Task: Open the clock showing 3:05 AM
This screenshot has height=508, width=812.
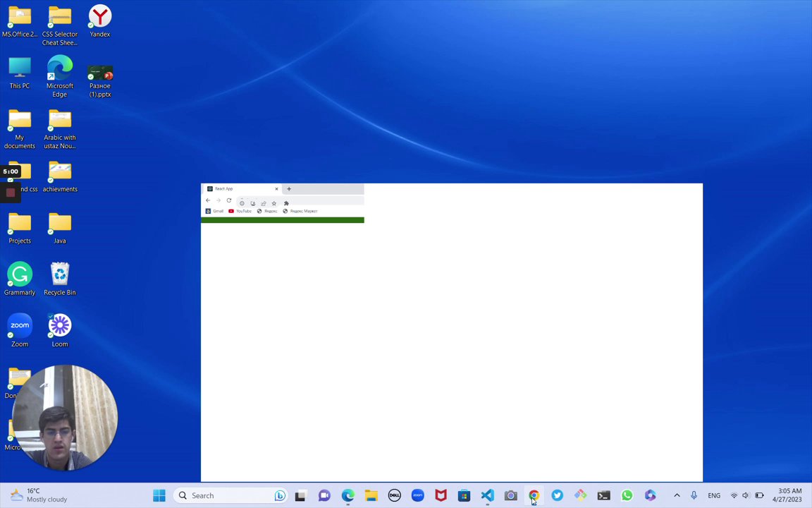Action: pyautogui.click(x=787, y=495)
